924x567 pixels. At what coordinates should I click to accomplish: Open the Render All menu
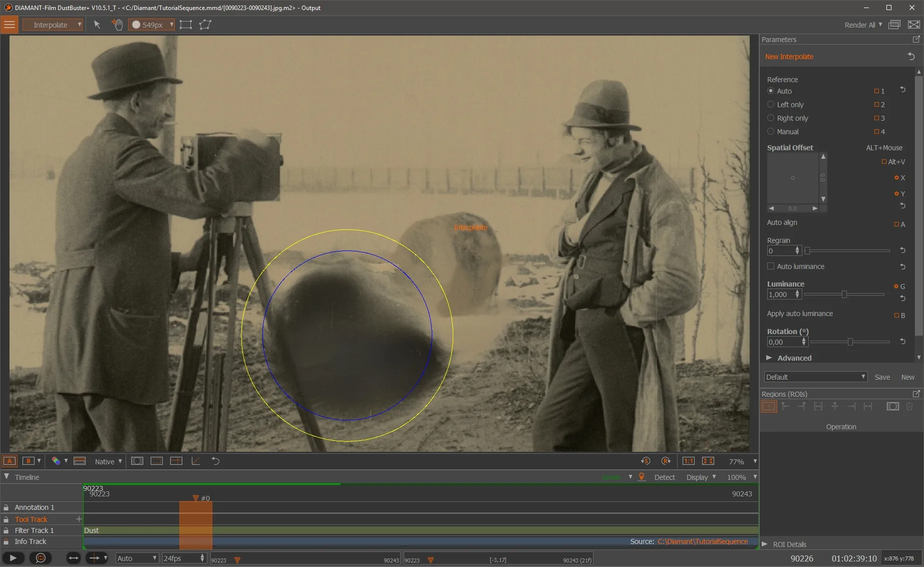(x=863, y=25)
